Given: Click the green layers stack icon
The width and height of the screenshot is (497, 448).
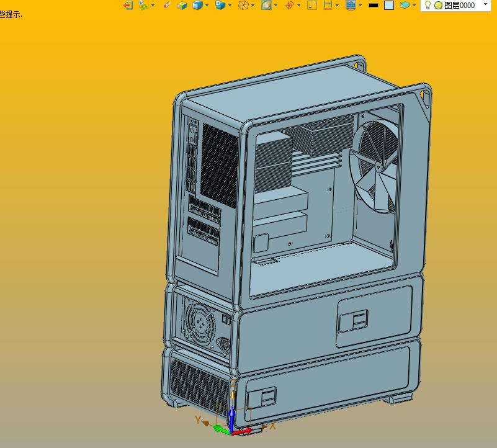Looking at the screenshot, I should click(143, 5).
